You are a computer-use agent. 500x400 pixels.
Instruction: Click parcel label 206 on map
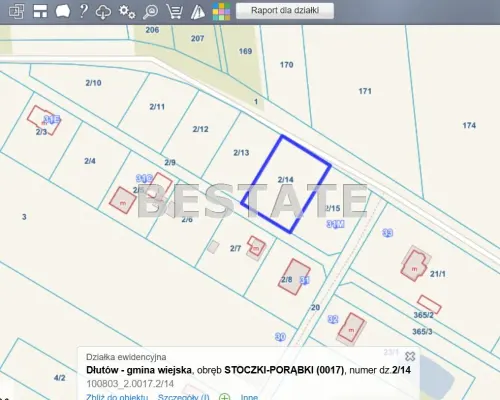pos(152,30)
